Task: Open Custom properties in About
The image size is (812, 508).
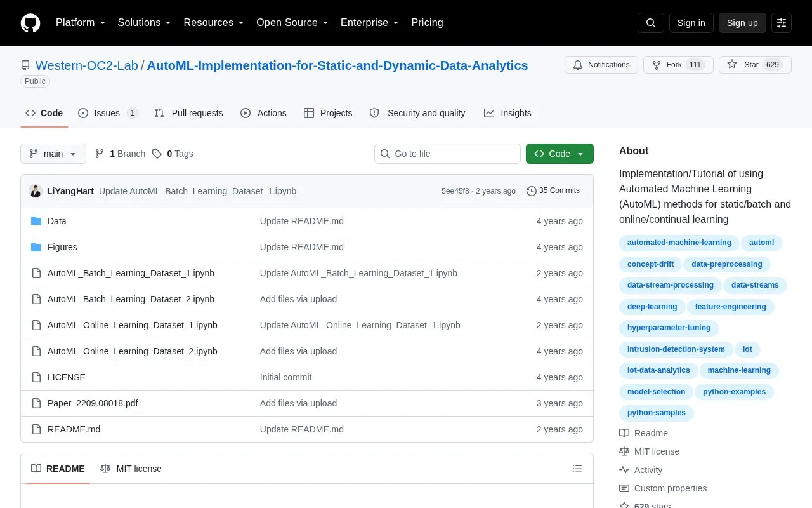Action: tap(663, 488)
